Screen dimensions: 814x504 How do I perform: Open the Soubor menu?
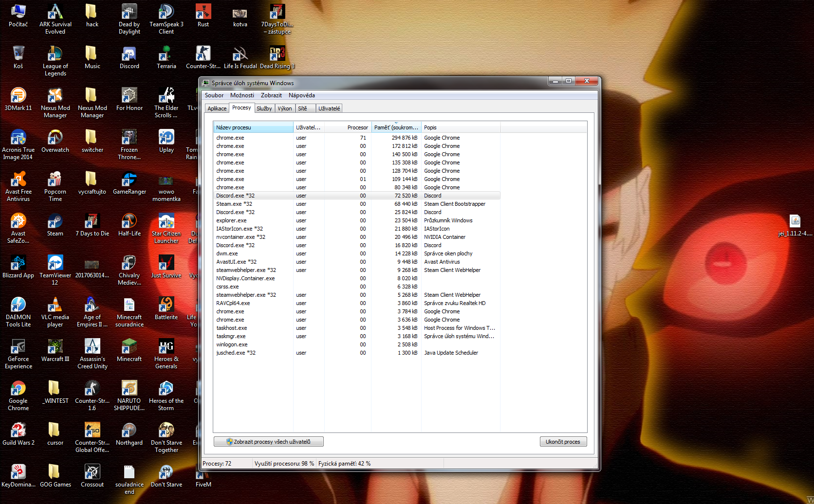(214, 95)
